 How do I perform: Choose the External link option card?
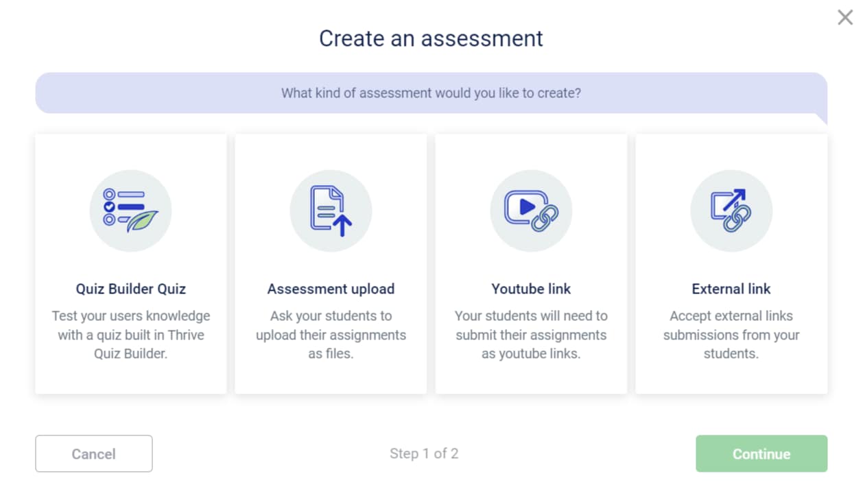coord(731,263)
